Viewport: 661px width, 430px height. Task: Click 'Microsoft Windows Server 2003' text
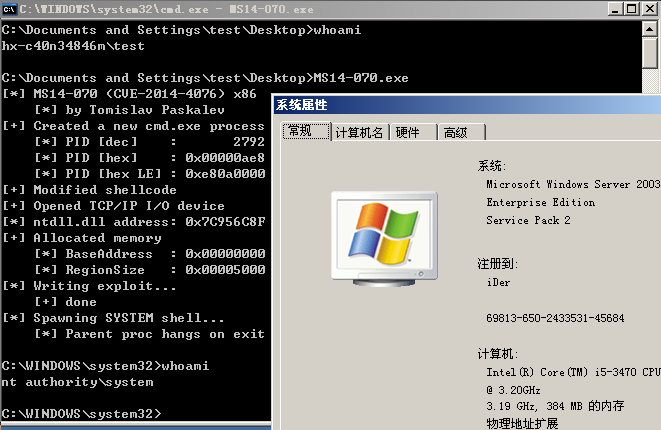(x=573, y=184)
